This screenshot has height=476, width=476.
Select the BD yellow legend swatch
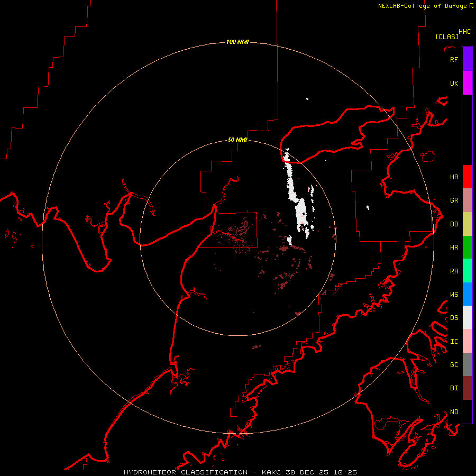(467, 224)
